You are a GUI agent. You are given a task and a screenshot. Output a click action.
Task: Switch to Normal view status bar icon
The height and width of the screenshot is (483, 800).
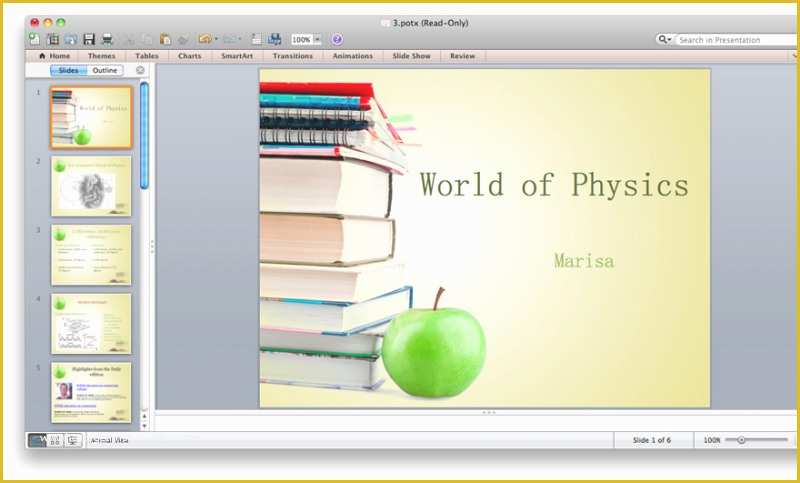[37, 440]
